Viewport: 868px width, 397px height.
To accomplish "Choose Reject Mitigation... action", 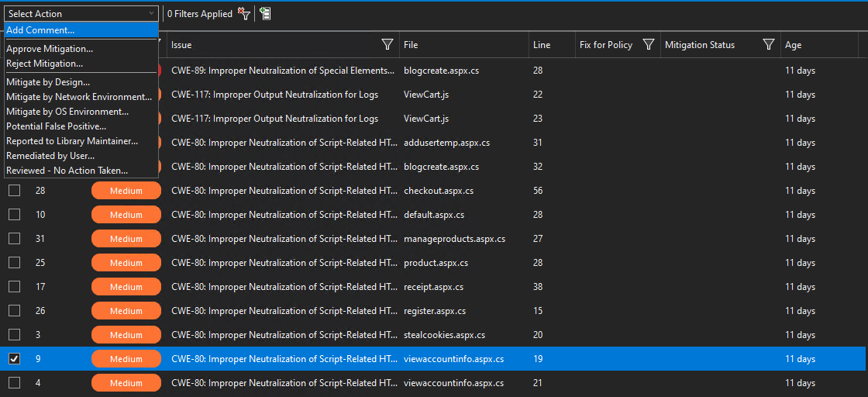I will (x=81, y=64).
